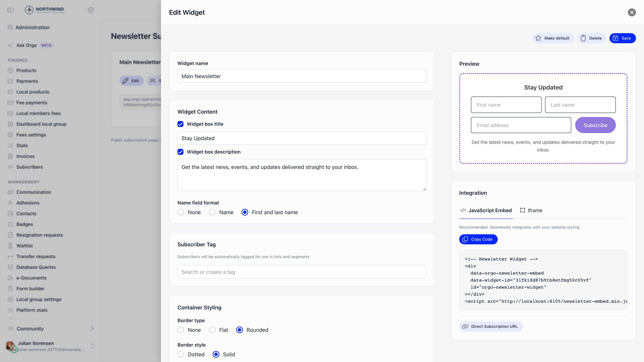Viewport: 644px width, 362px height.
Task: Click the e-Documents icon
Action: tap(10, 278)
